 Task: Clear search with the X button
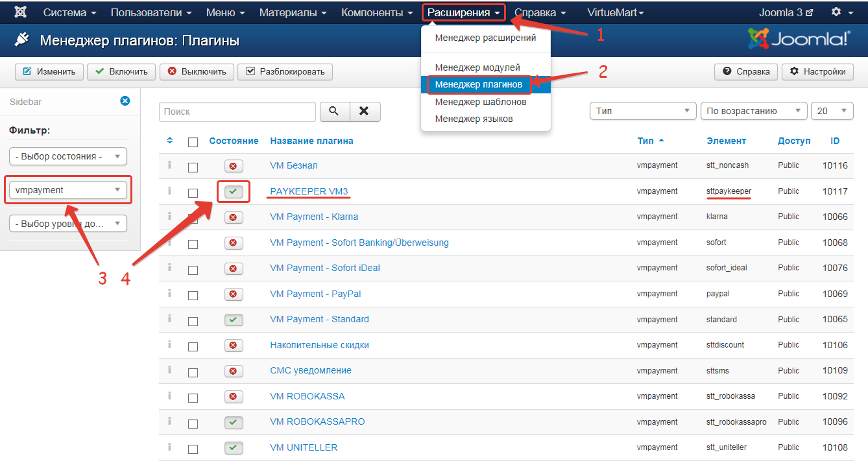365,112
